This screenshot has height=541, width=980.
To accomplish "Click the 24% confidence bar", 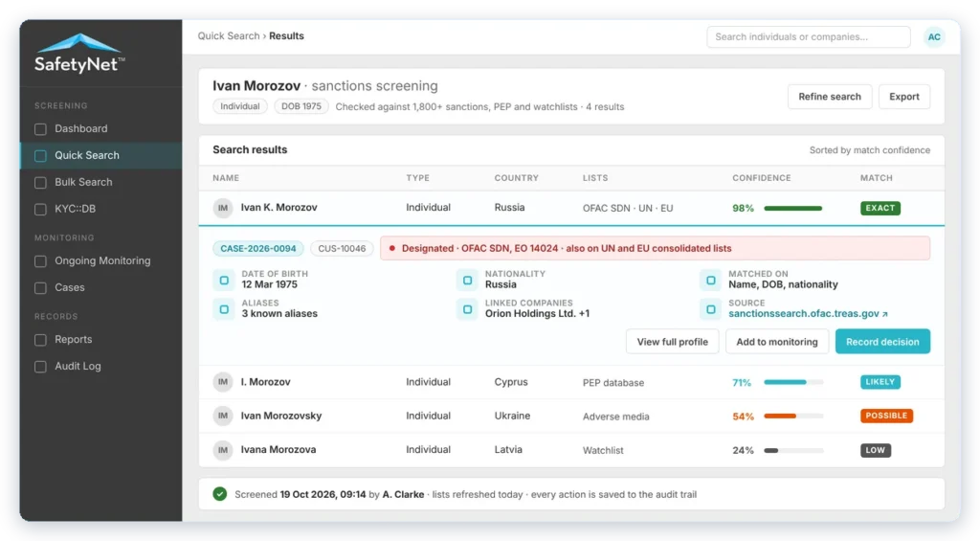I will (793, 450).
